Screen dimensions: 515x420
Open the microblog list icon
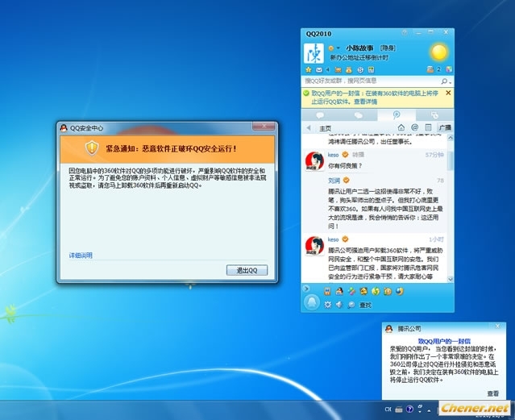tap(428, 127)
